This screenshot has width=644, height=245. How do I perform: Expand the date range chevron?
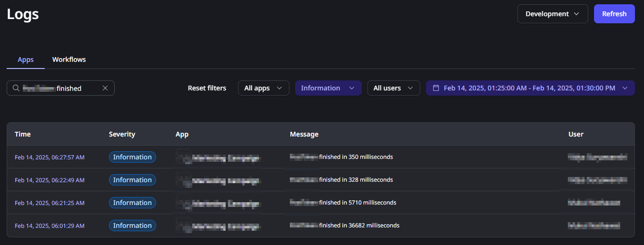tap(625, 88)
